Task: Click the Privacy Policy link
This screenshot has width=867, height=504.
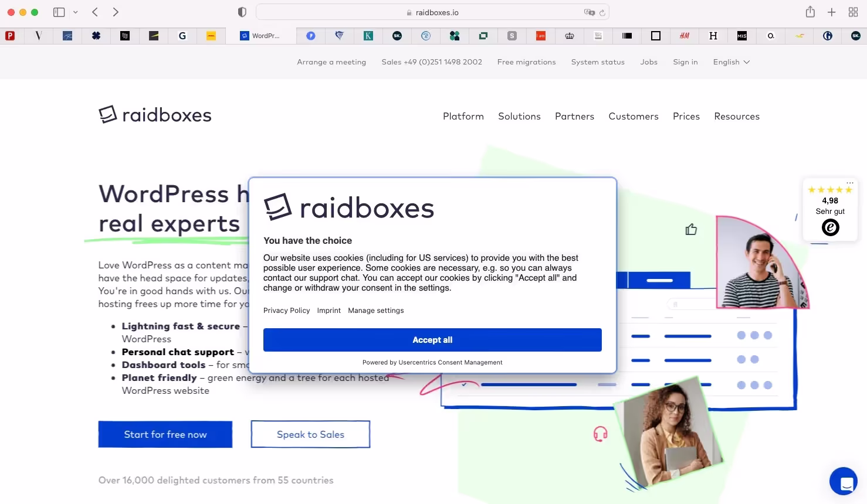Action: coord(286,311)
